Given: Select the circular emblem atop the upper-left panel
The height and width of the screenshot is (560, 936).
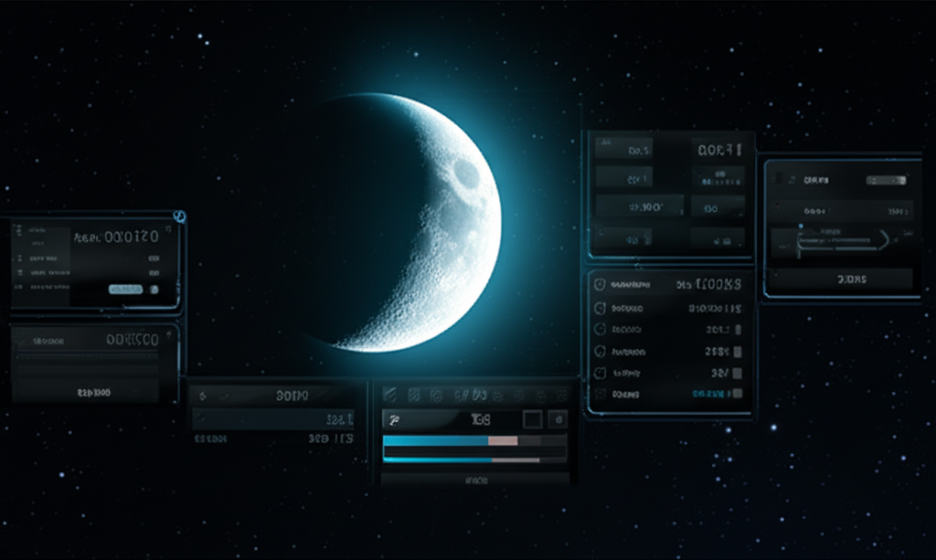Looking at the screenshot, I should click(179, 217).
